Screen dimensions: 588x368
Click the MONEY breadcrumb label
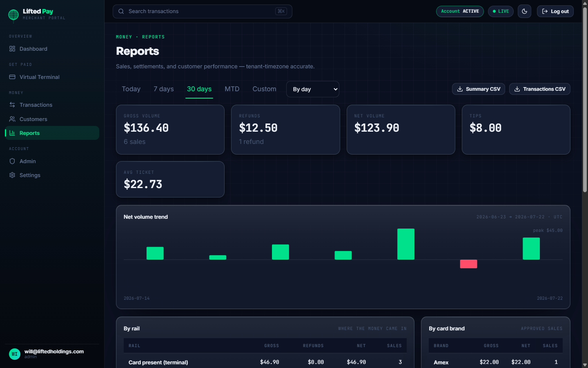[x=124, y=37]
